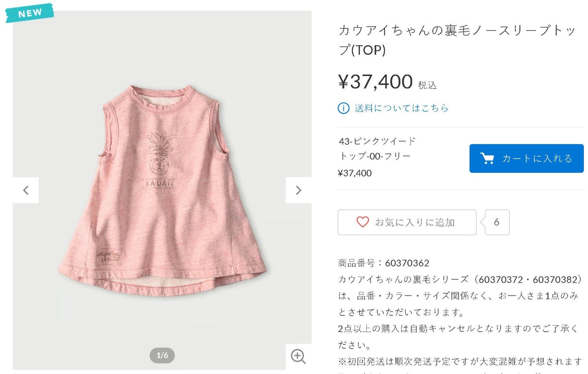Click the 1/6 image counter pill

click(x=162, y=355)
